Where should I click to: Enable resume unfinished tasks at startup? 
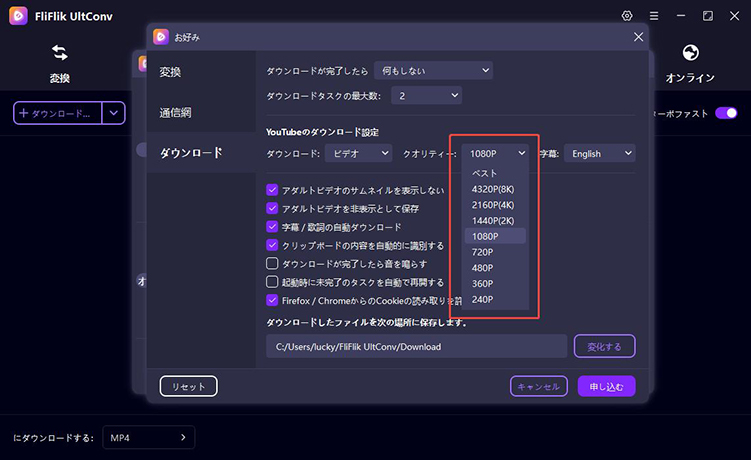(272, 282)
